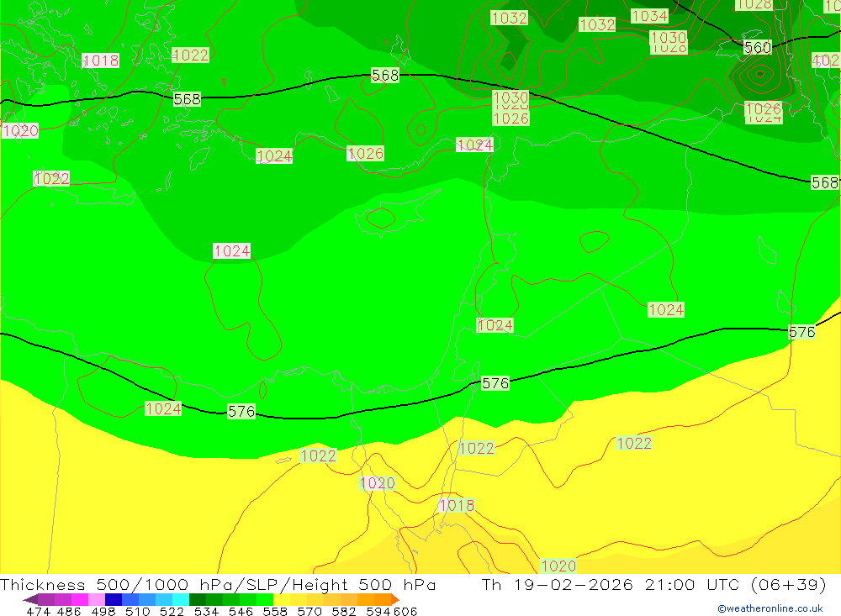
Task: Select the 498 legend value
Action: point(103,611)
